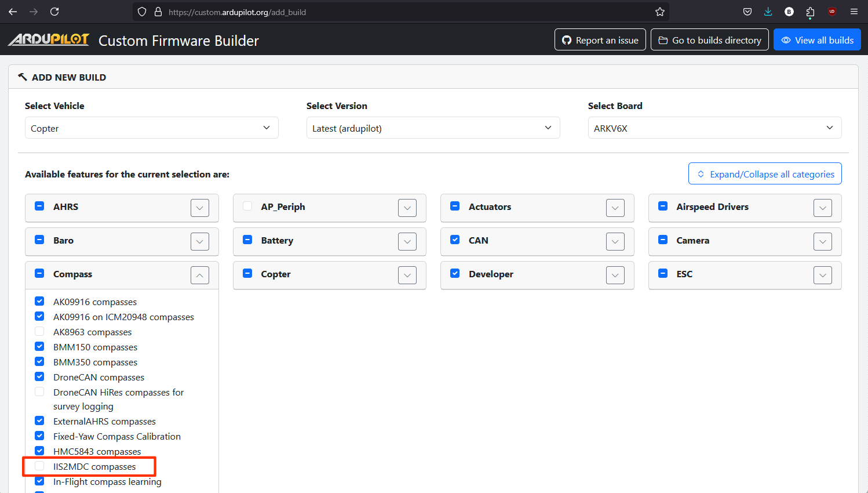Toggle the Compass category checkbox
This screenshot has width=868, height=493.
(39, 273)
